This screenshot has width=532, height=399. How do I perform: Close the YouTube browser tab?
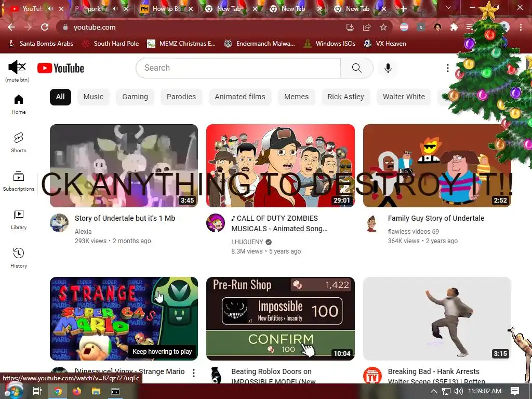pos(61,9)
